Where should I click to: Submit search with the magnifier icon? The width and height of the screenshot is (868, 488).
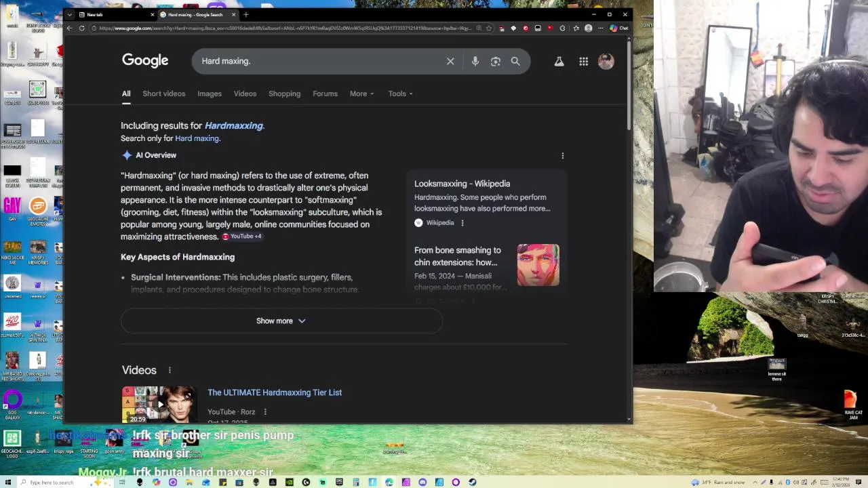click(515, 61)
